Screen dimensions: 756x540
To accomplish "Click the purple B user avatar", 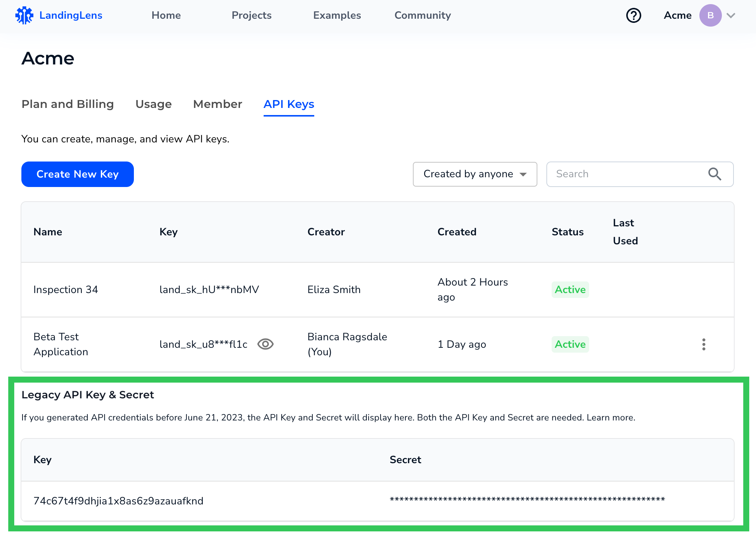I will [x=710, y=15].
